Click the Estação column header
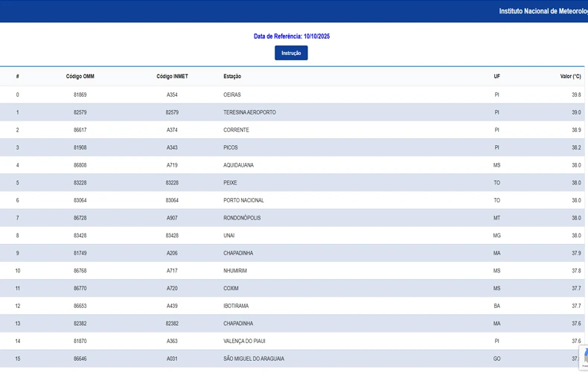 232,77
